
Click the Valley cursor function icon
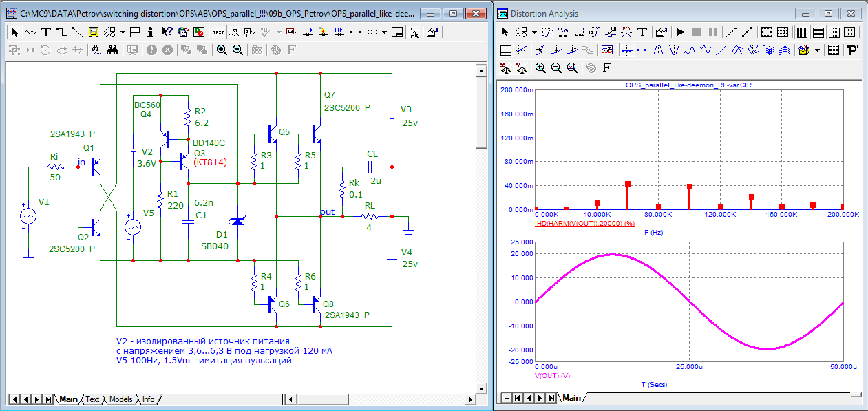[x=674, y=50]
